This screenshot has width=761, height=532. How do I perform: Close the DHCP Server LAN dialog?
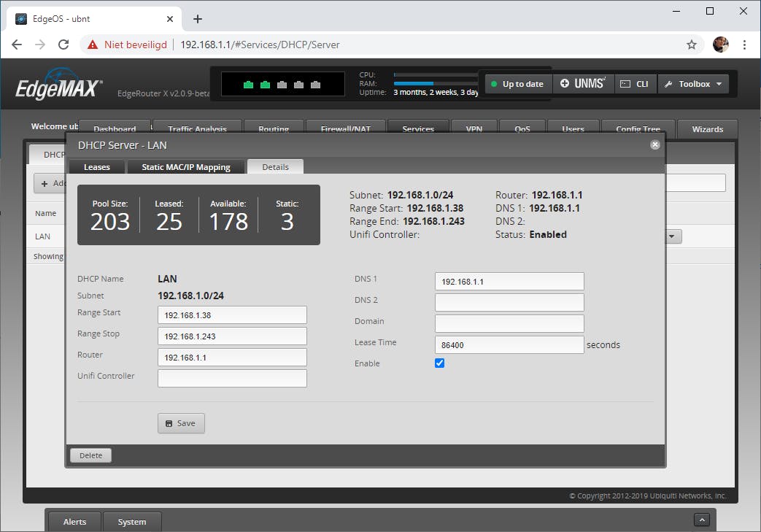click(654, 145)
